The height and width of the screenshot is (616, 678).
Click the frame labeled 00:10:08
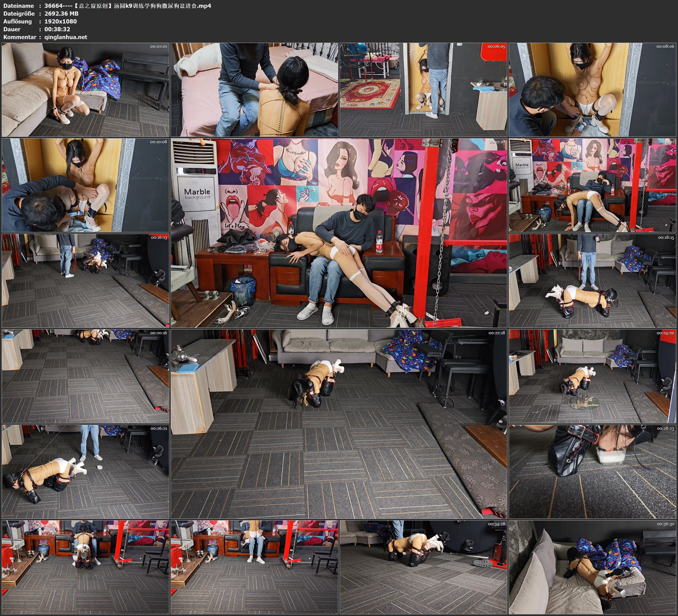pos(85,185)
